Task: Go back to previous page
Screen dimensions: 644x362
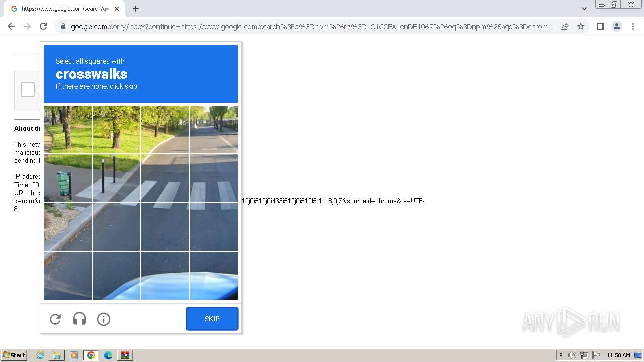Action: click(x=11, y=26)
